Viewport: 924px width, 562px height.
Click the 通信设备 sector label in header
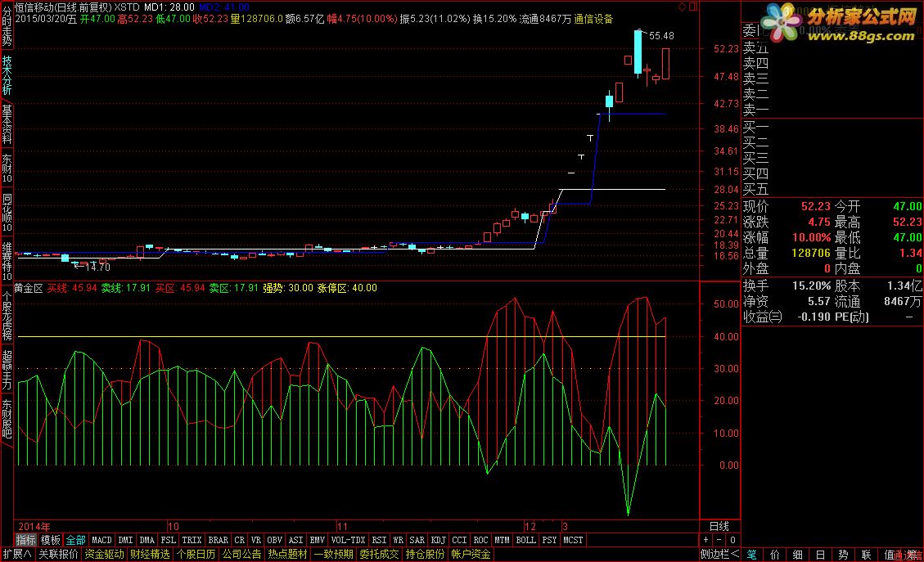pyautogui.click(x=593, y=19)
